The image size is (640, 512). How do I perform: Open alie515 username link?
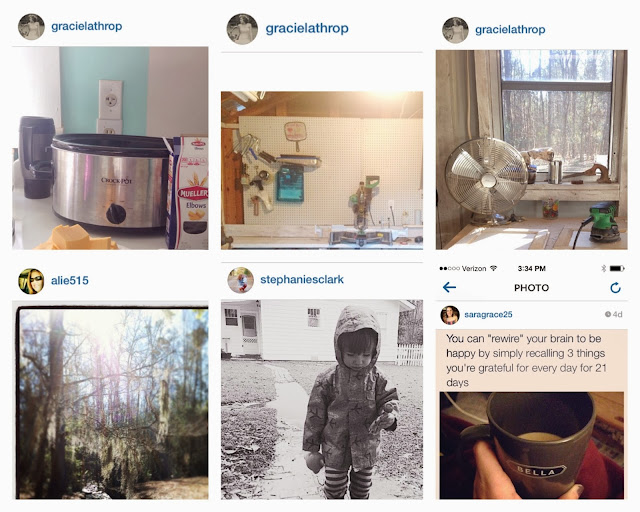click(x=69, y=280)
